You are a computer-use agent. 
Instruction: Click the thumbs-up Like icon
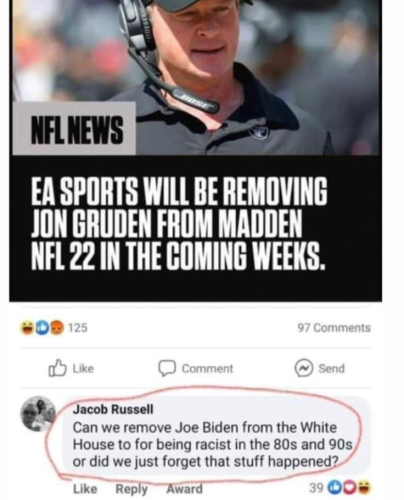coord(57,368)
